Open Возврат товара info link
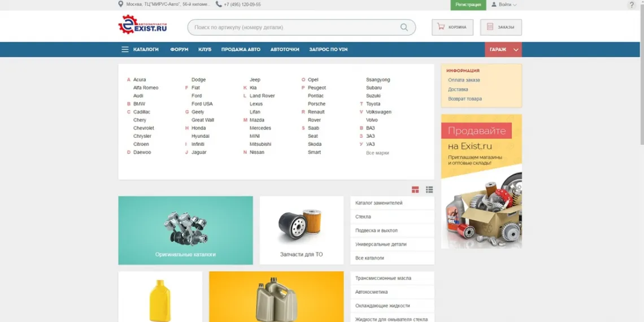644x322 pixels. pyautogui.click(x=465, y=99)
